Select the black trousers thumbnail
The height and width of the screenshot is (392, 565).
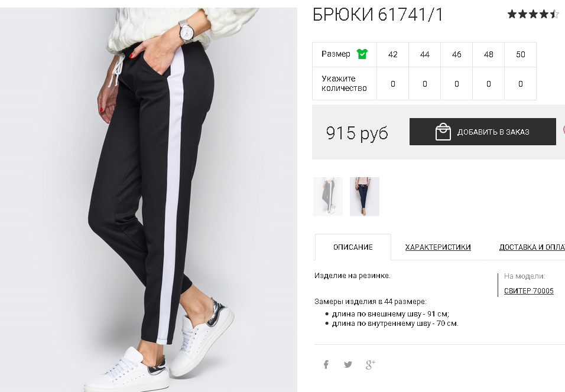coord(328,197)
